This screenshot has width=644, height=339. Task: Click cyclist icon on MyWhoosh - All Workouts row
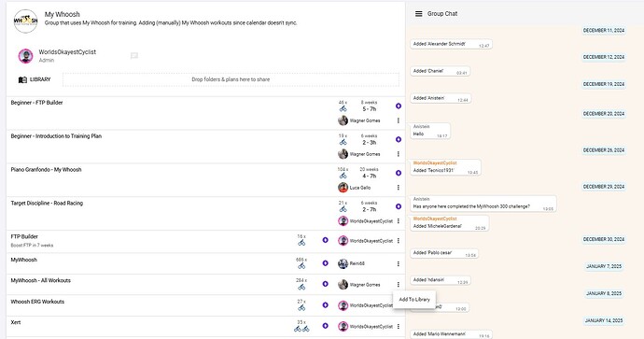coord(301,287)
